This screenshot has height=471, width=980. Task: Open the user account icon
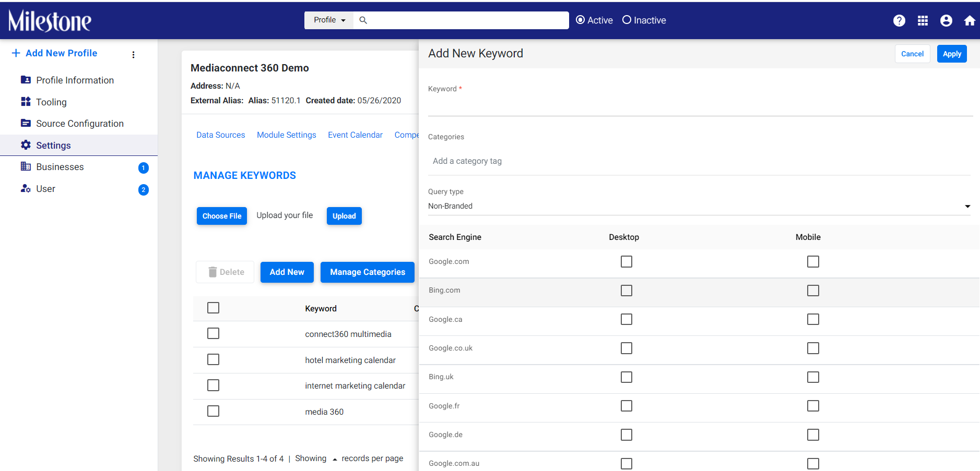click(946, 20)
